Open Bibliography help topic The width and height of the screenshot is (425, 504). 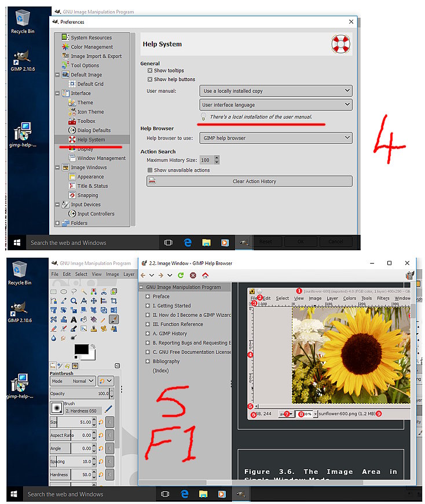[166, 361]
